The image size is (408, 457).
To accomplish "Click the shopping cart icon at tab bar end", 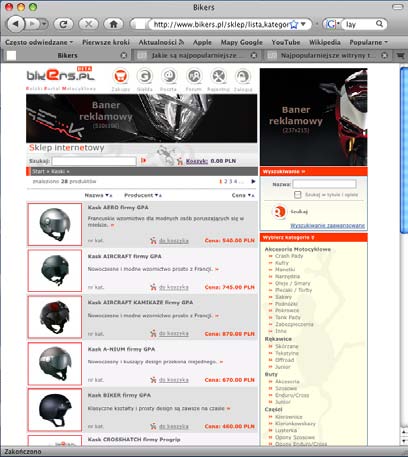I will click(401, 55).
